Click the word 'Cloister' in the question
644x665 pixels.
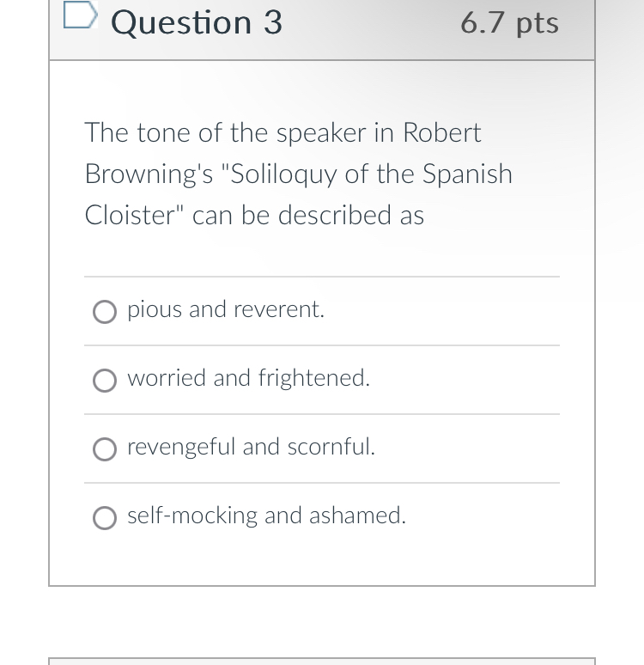click(x=130, y=215)
